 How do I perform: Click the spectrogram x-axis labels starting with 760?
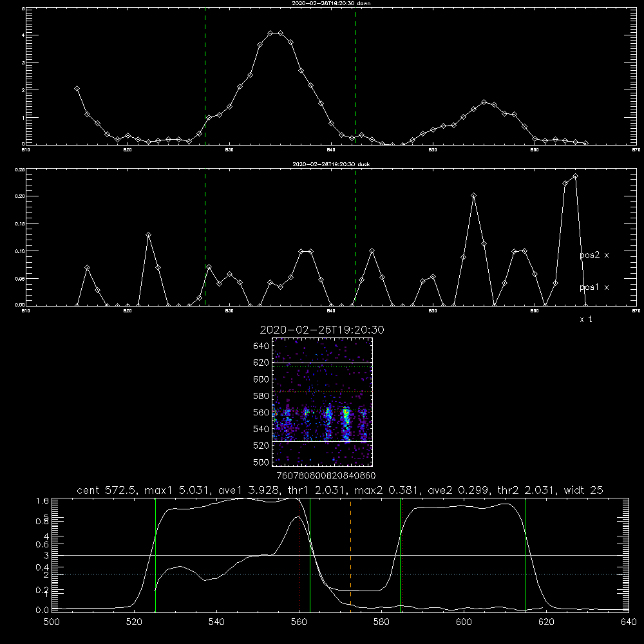tap(327, 476)
